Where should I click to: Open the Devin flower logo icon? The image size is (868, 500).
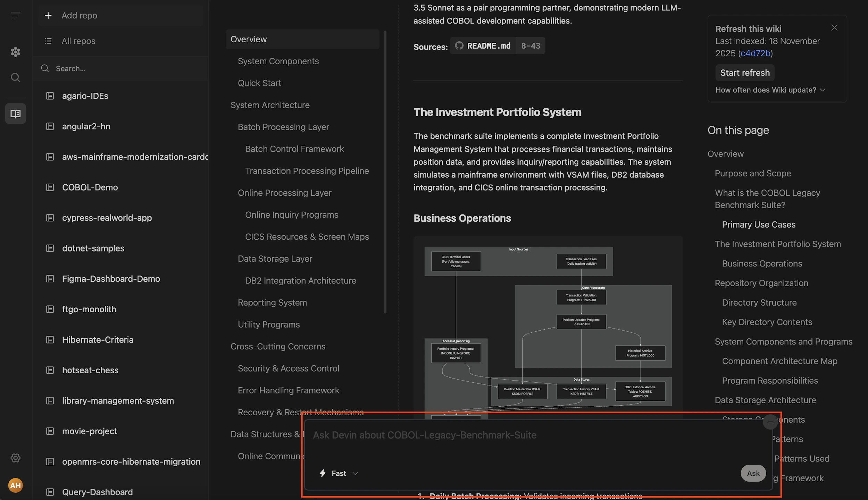(15, 52)
